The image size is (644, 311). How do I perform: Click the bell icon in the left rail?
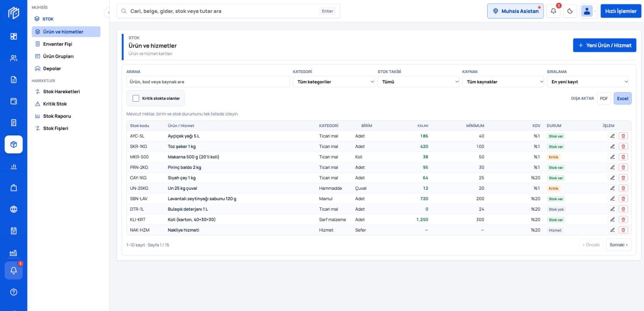pos(13,270)
